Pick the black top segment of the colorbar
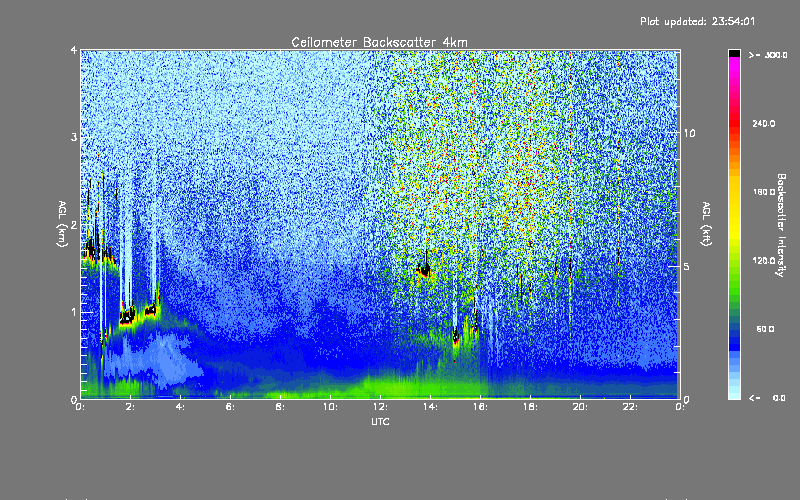This screenshot has height=500, width=800. (734, 53)
